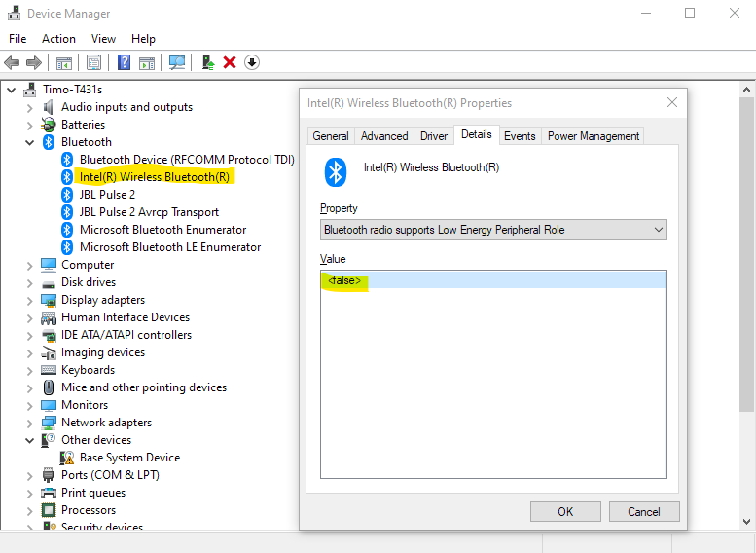Switch to the Events tab

[520, 136]
